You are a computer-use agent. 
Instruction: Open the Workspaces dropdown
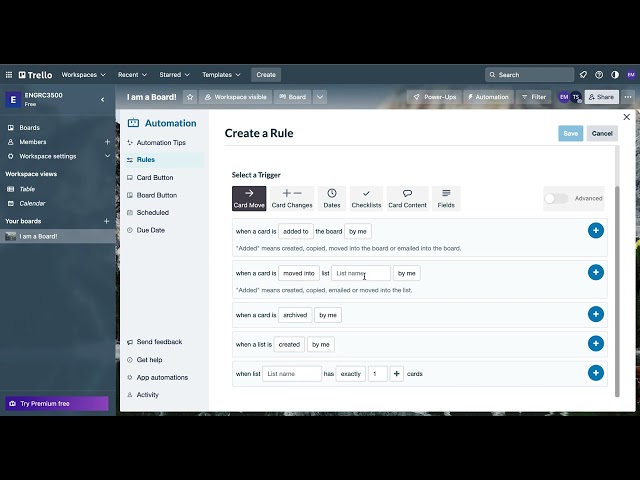pos(84,75)
